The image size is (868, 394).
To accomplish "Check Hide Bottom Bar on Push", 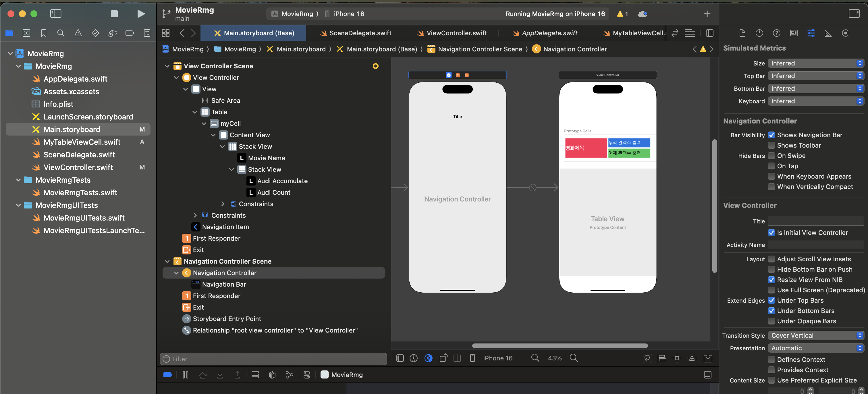I will 771,269.
